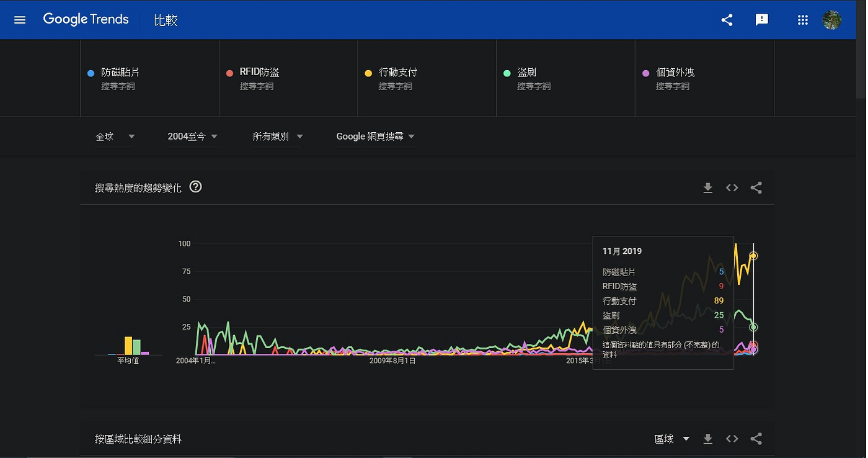Click red dot beside RFID防盜
This screenshot has height=458, width=868.
point(229,73)
